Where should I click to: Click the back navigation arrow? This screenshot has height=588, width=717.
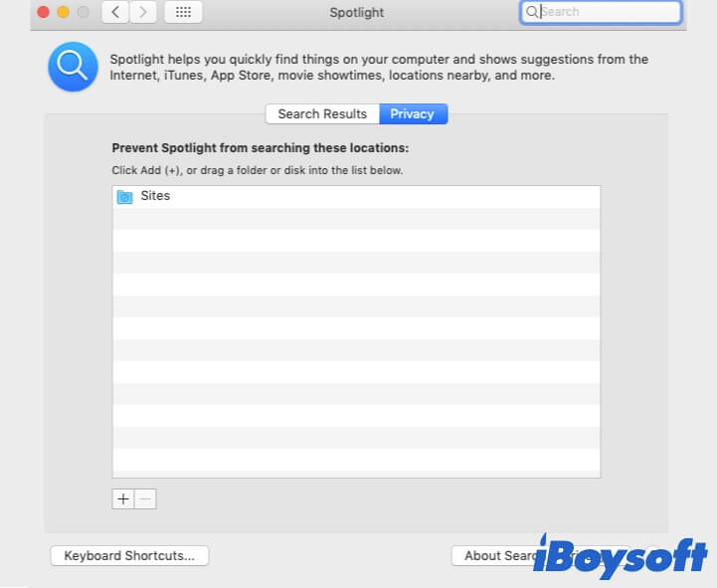pos(116,12)
